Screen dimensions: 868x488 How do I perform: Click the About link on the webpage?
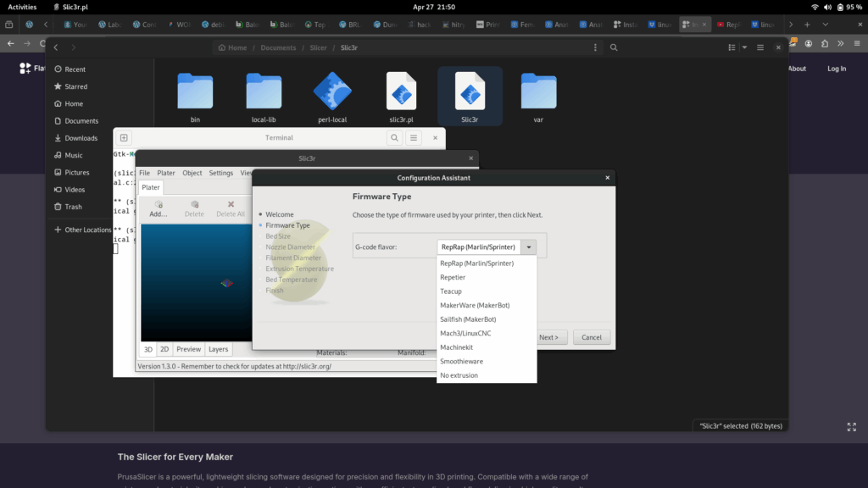(797, 69)
